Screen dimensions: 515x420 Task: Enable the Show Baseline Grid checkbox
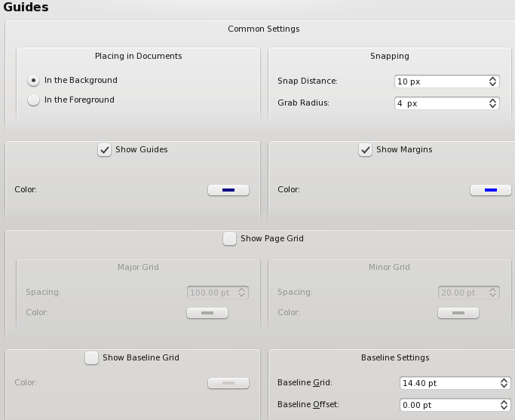pos(91,358)
